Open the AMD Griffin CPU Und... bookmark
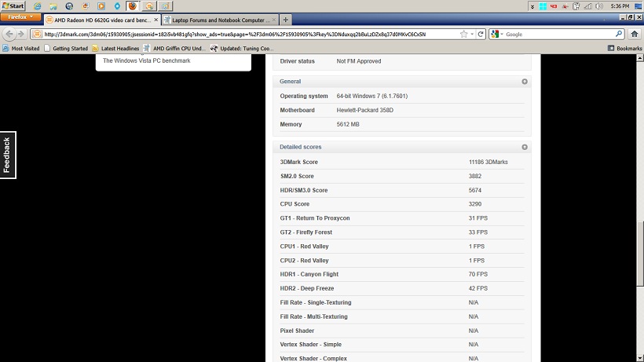The height and width of the screenshot is (362, 644). pos(174,49)
